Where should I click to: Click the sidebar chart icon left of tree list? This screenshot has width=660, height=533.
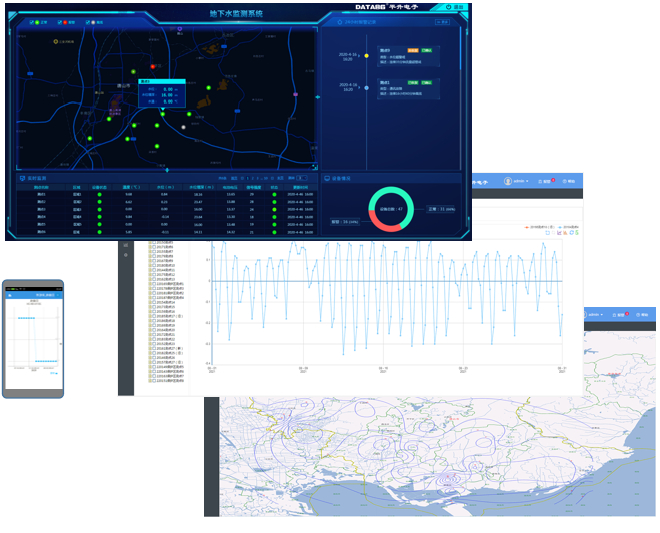coord(126,245)
